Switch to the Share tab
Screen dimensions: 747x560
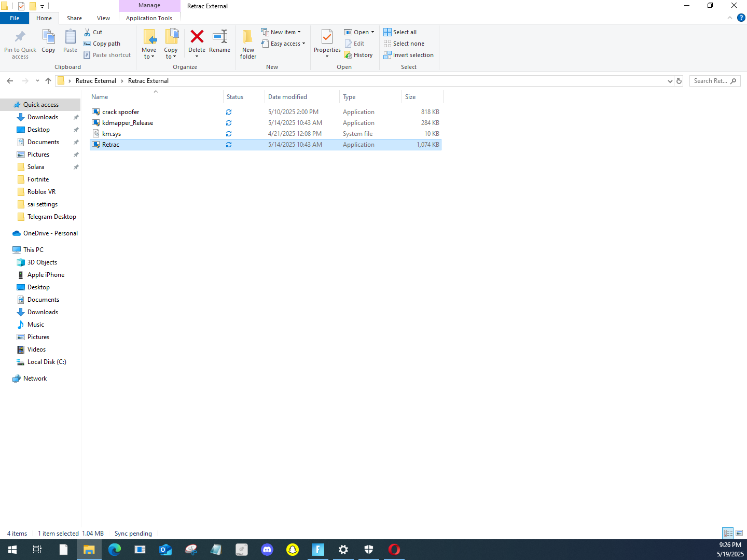(74, 18)
